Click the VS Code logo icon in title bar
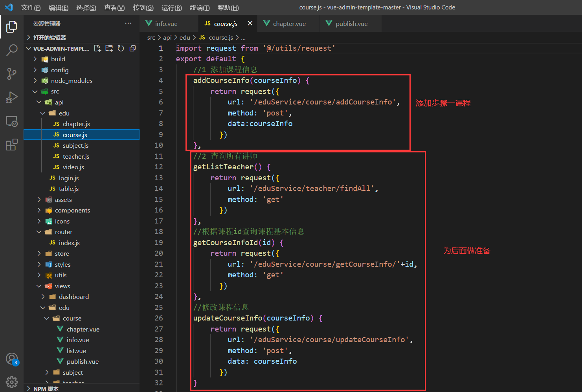The height and width of the screenshot is (392, 582). pos(9,7)
